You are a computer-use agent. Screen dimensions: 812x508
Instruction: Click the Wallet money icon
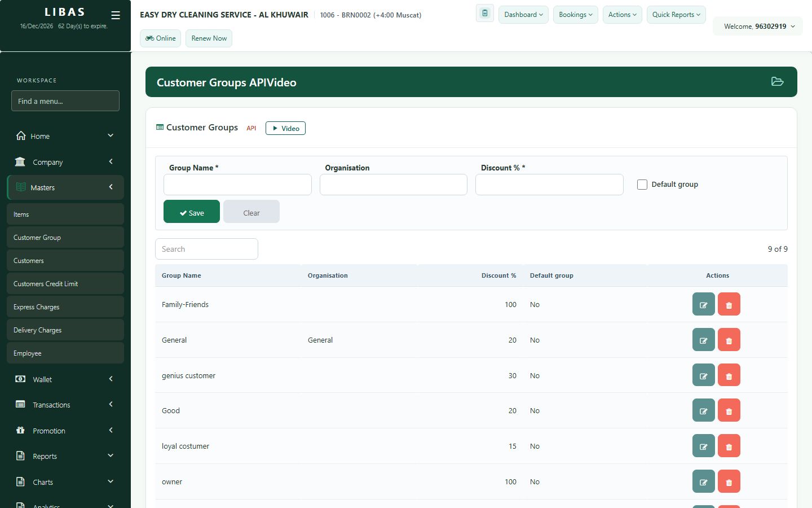click(x=20, y=379)
